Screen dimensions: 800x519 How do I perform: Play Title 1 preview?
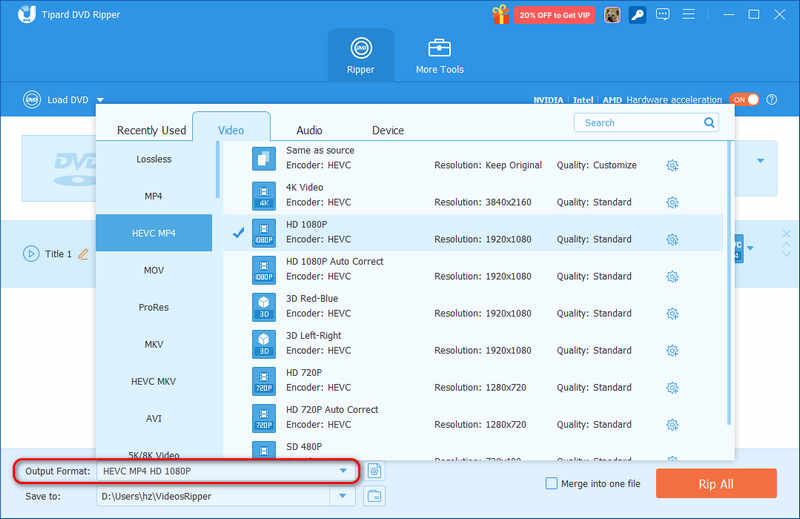31,254
